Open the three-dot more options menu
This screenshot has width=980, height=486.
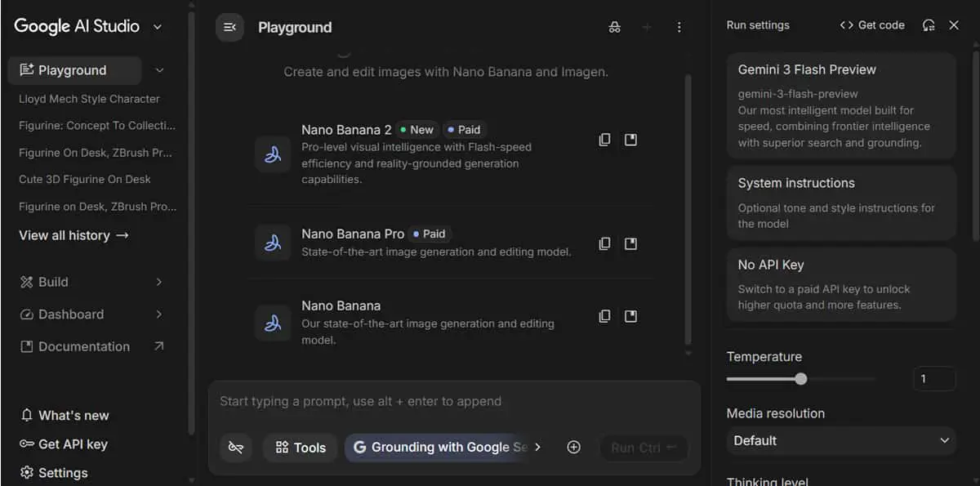(679, 27)
